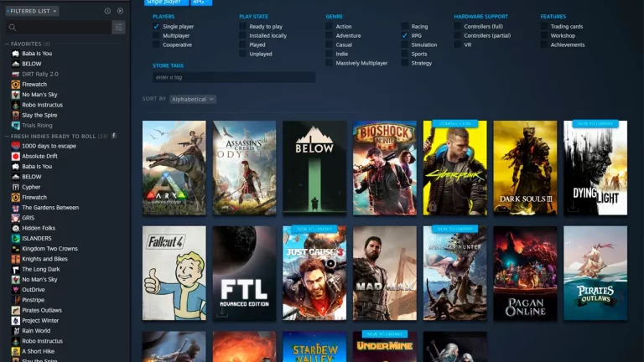644x362 pixels.
Task: Click the recent activity clock icon
Action: [107, 11]
